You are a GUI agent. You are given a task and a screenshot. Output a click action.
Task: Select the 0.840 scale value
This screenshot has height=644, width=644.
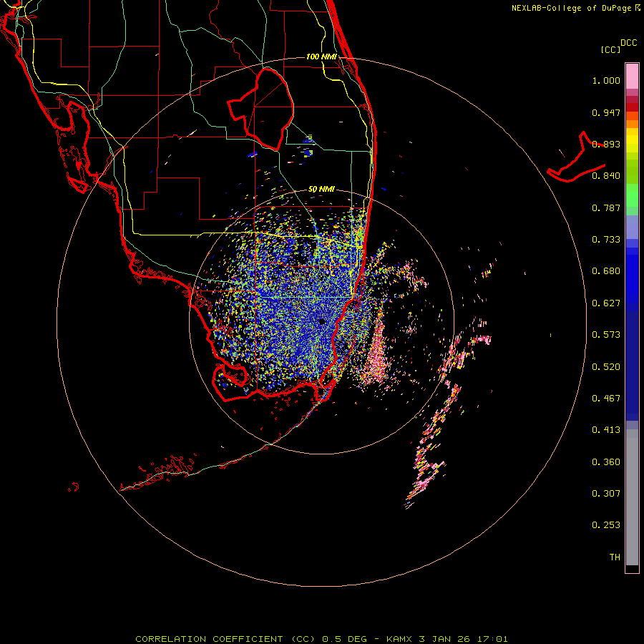click(606, 176)
